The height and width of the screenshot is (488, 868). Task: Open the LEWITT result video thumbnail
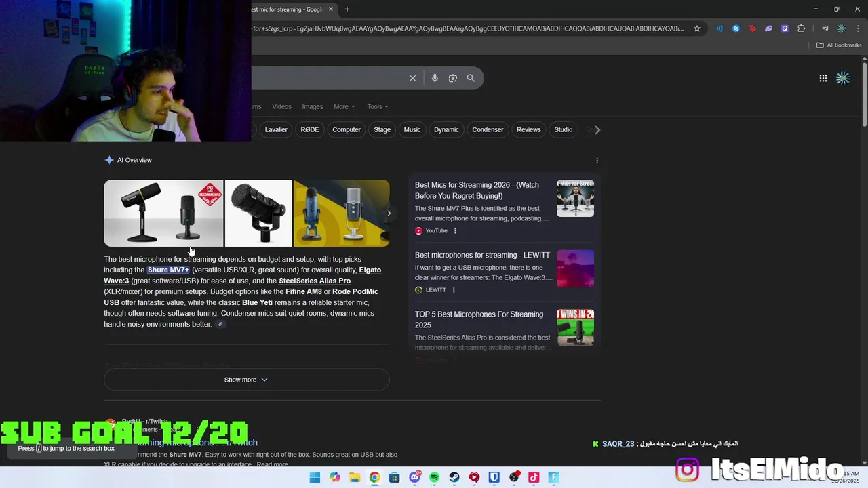(575, 268)
